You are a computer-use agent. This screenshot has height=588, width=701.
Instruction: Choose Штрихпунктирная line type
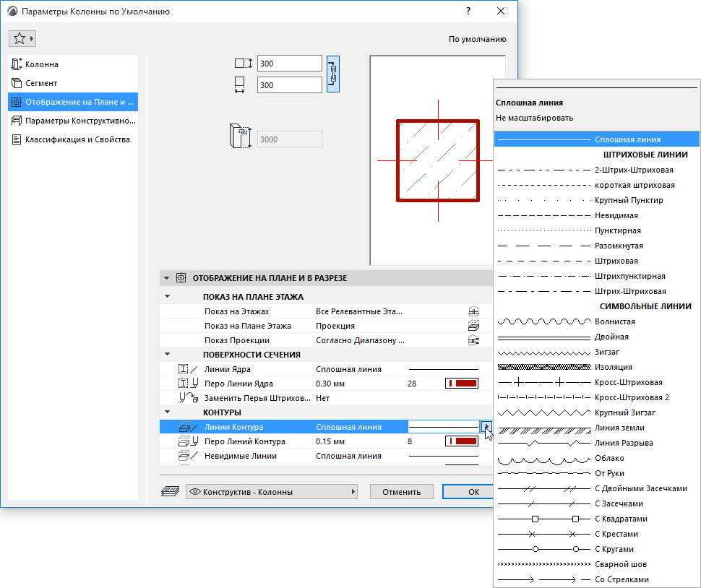coord(597,276)
